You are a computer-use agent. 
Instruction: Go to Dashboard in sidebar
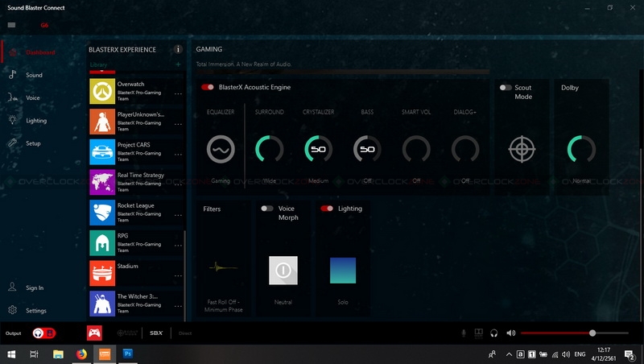40,52
